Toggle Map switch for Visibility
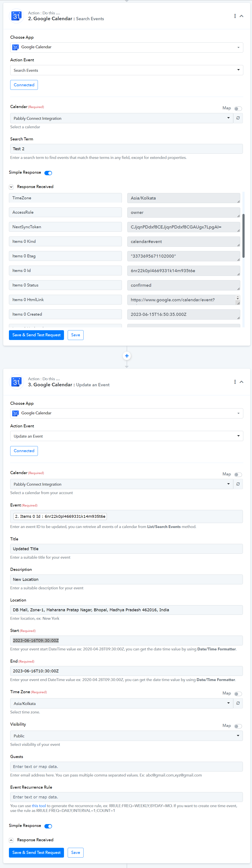Image resolution: width=252 pixels, height=868 pixels. pos(238,726)
